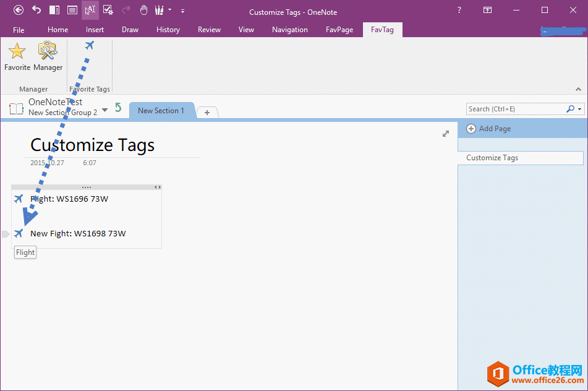Apply the airplane Flight tag from the ribbon
Viewport: 588px width, 391px height.
click(90, 45)
